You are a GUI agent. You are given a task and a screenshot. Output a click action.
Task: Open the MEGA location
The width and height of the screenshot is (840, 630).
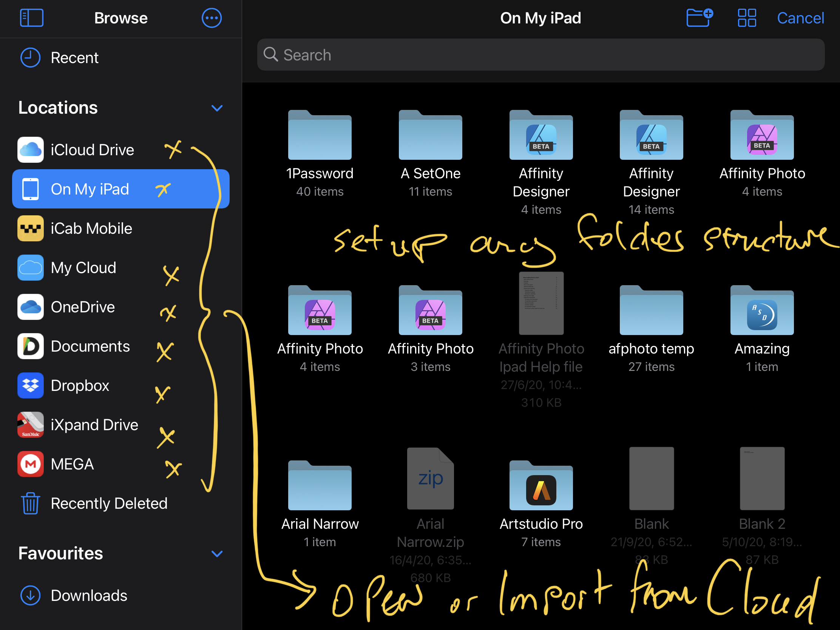click(121, 464)
